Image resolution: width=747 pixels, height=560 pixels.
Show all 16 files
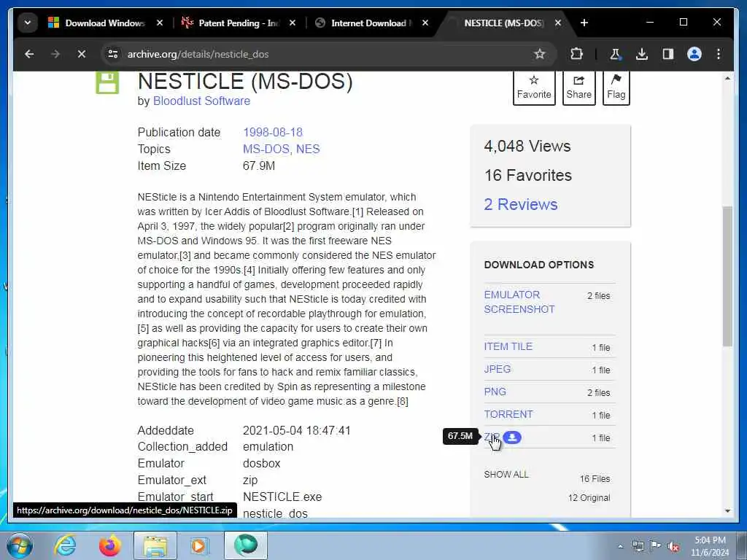tap(506, 474)
